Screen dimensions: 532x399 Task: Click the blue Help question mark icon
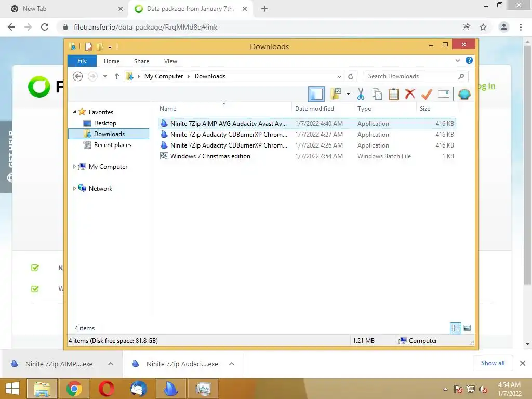(x=469, y=60)
